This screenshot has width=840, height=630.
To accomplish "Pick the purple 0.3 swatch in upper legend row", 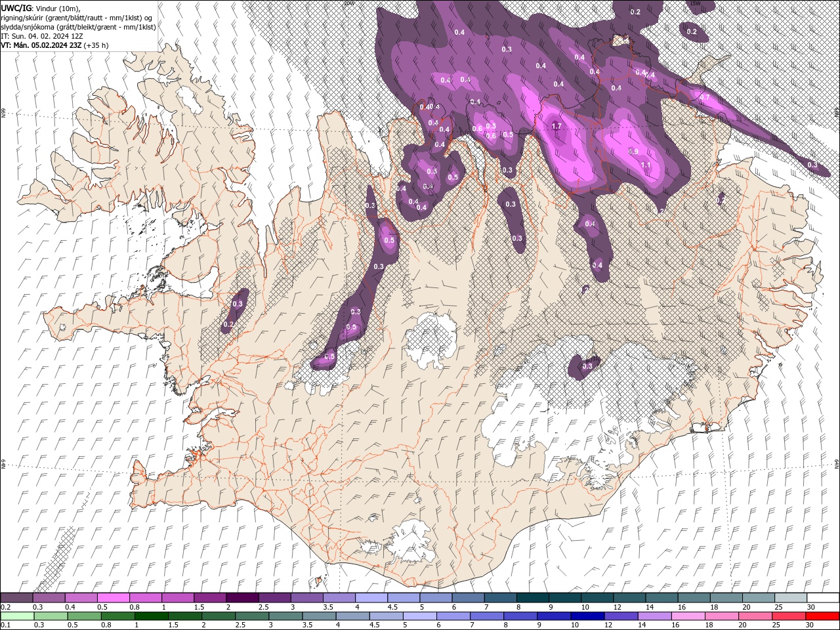I will (x=49, y=598).
